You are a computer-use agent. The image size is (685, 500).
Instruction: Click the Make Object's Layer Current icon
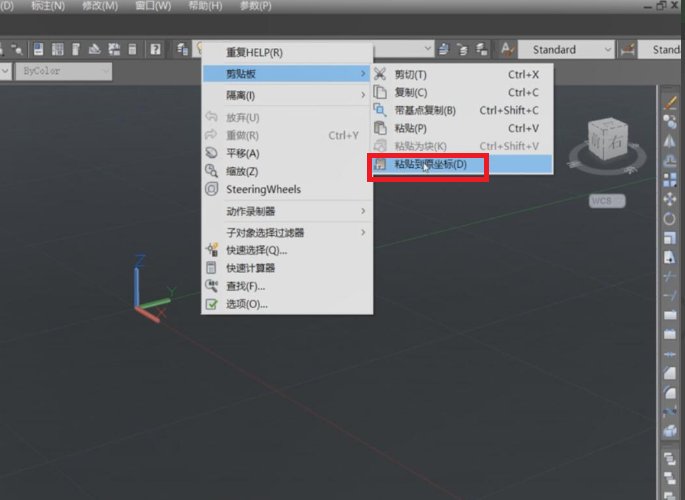(444, 49)
